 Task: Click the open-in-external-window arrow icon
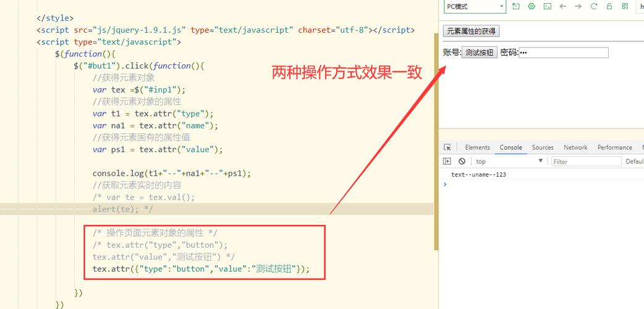(516, 6)
